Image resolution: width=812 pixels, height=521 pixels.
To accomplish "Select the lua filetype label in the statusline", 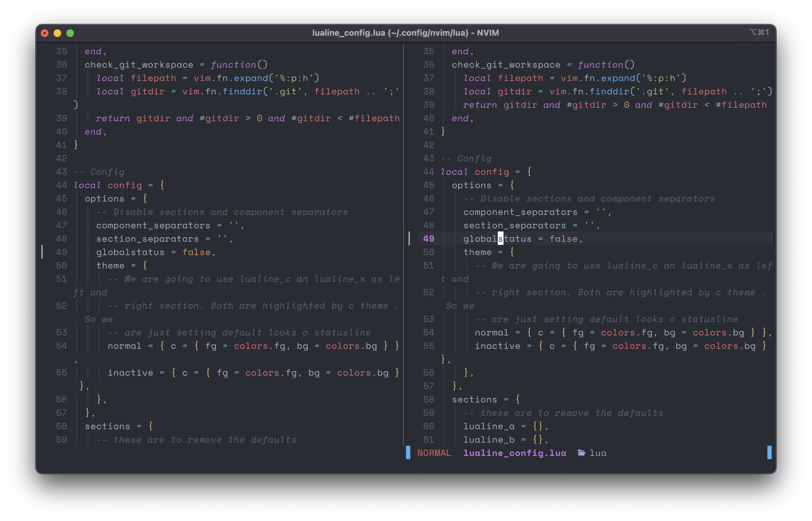I will [598, 453].
